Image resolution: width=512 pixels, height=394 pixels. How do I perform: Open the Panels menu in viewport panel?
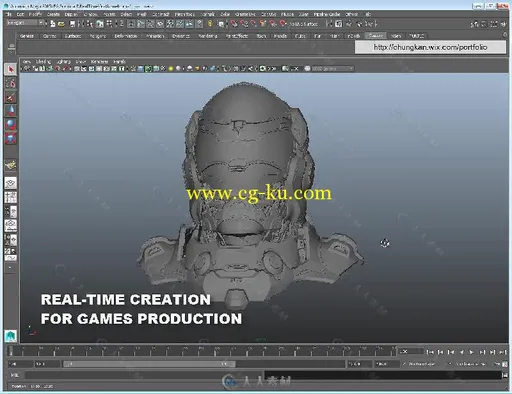click(x=119, y=62)
